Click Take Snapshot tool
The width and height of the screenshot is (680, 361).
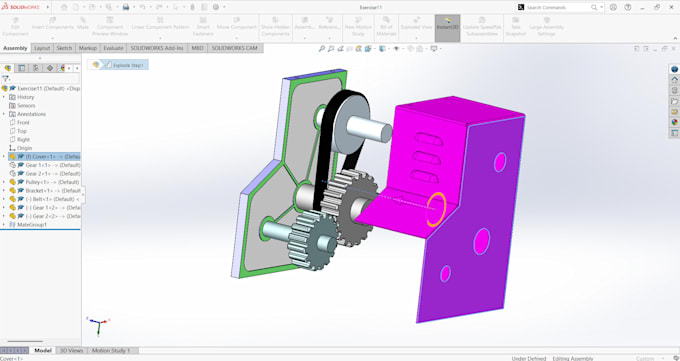click(516, 27)
